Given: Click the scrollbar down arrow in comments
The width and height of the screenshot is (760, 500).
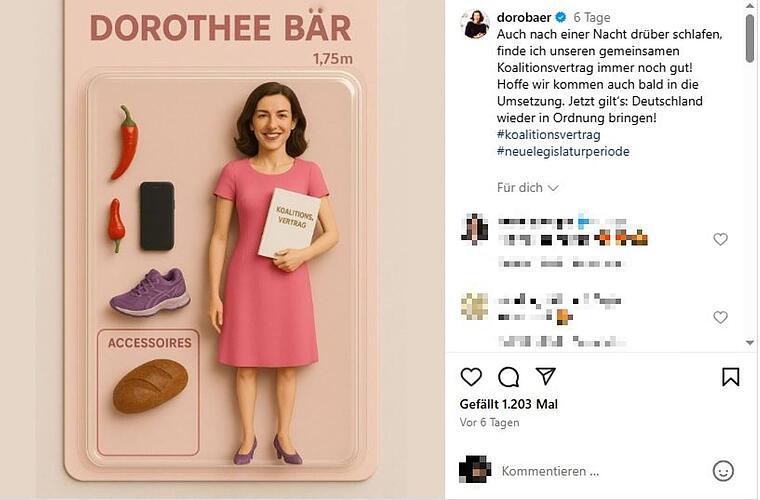Looking at the screenshot, I should point(750,343).
